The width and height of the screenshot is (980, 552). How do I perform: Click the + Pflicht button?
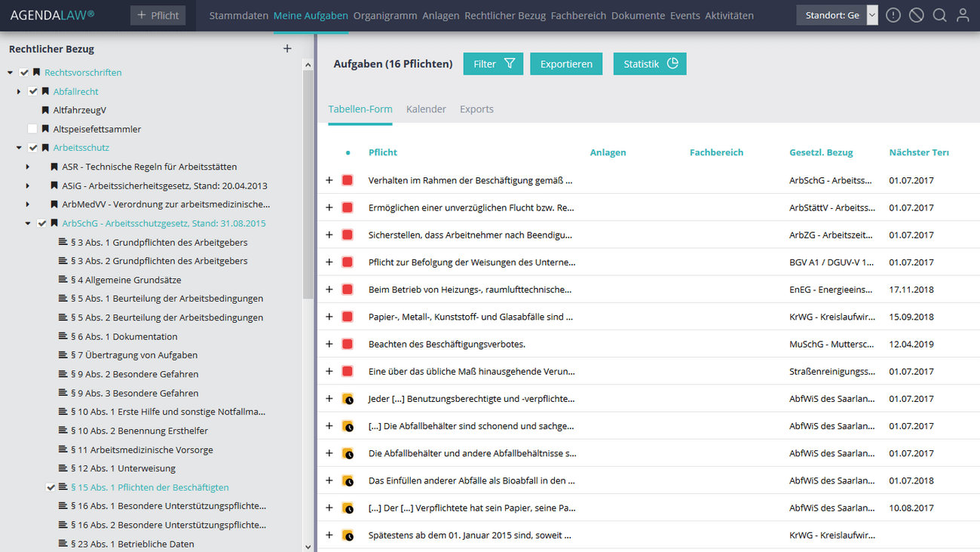tap(158, 15)
